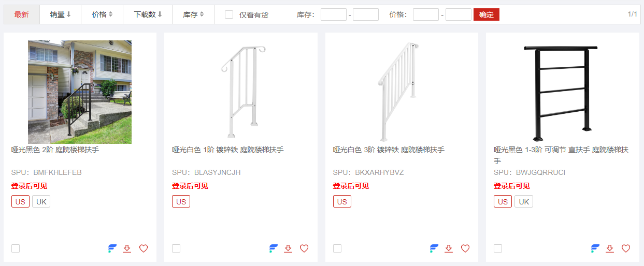
Task: Select checkbox for BMFKHLEFEB product
Action: (x=16, y=248)
